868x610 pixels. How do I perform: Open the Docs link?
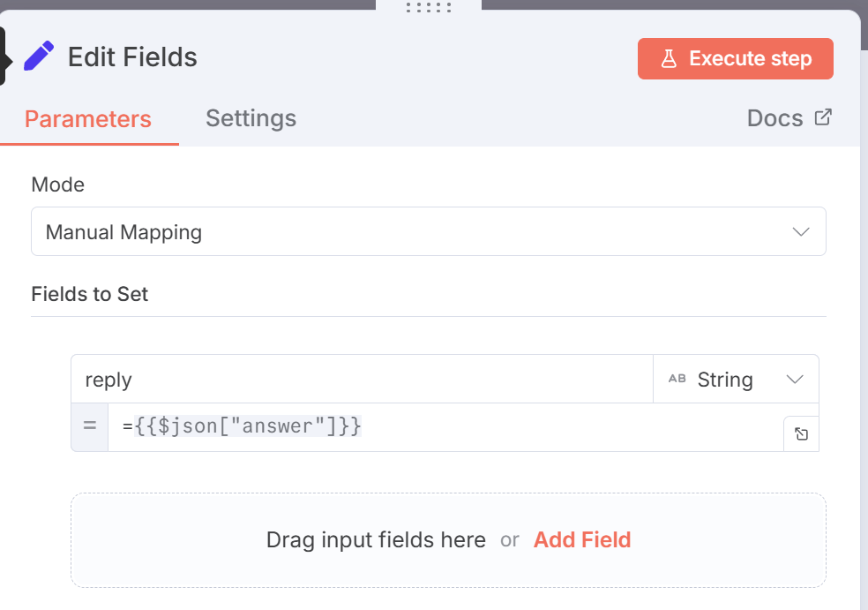click(x=774, y=118)
